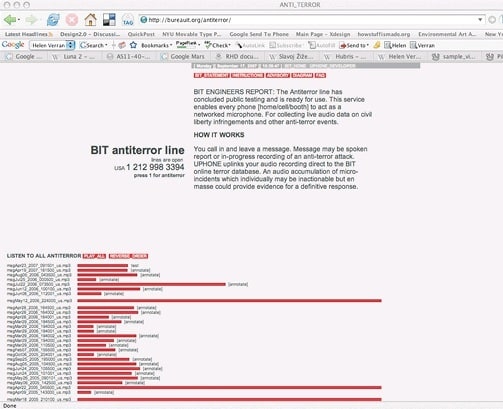Click the Google logo in the toolbar
503x409 pixels.
click(x=13, y=45)
